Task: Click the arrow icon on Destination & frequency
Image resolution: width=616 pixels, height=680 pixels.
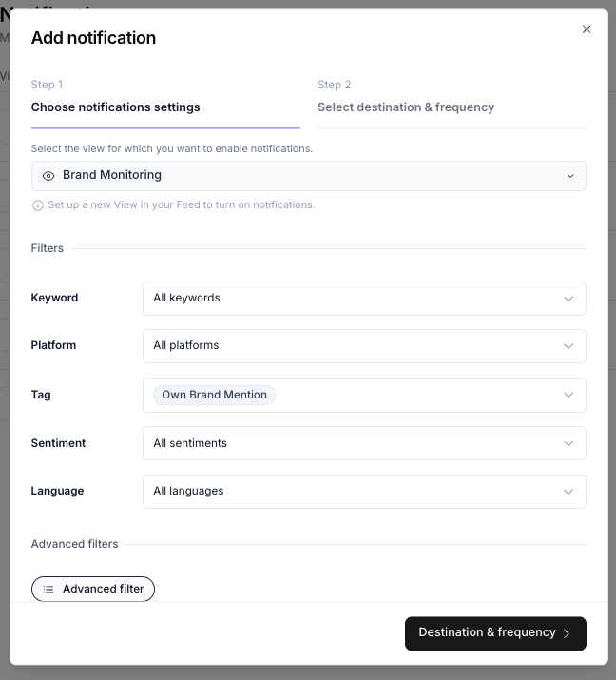Action: tap(567, 633)
